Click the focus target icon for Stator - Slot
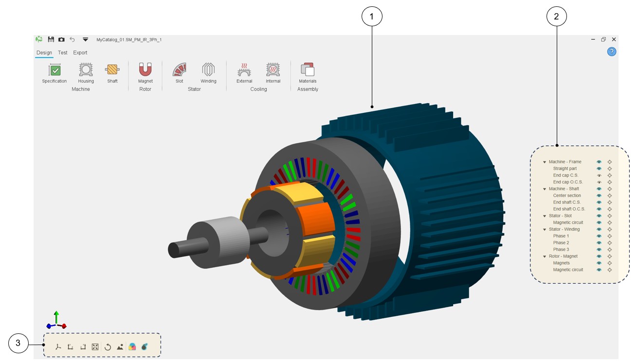 click(x=610, y=216)
